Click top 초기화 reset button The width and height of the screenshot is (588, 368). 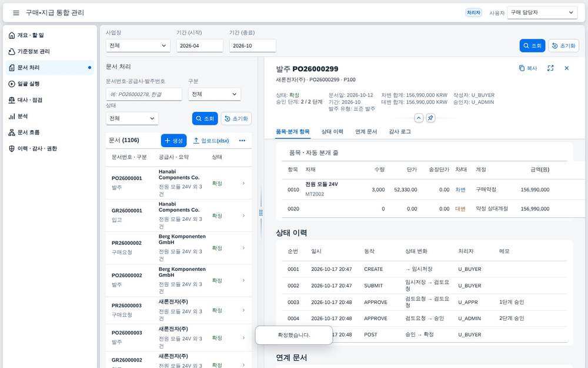(x=564, y=46)
